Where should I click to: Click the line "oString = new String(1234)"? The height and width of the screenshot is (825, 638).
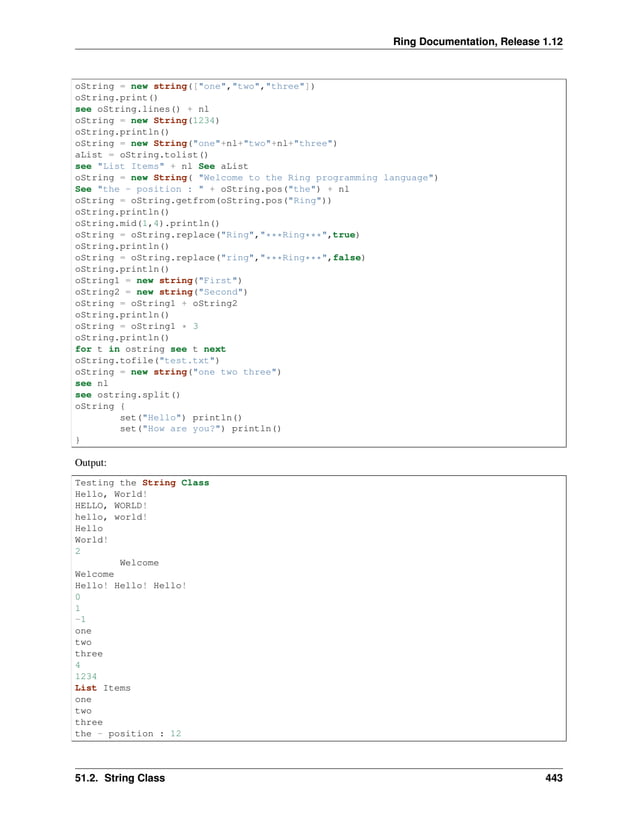147,120
